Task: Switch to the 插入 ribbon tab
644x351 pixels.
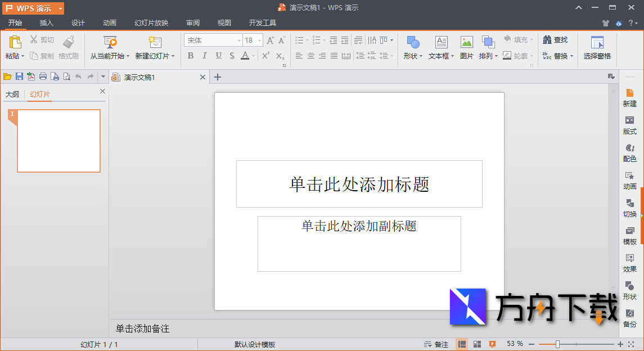Action: pos(46,23)
